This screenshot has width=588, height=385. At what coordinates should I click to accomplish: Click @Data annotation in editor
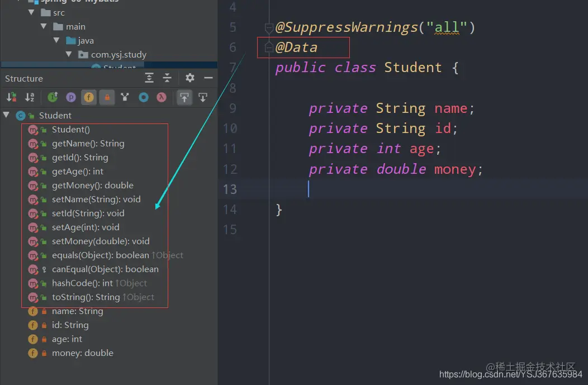(x=296, y=47)
